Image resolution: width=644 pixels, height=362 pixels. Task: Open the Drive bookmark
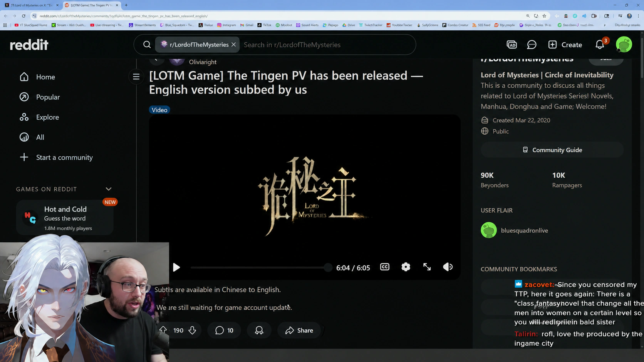pos(349,25)
